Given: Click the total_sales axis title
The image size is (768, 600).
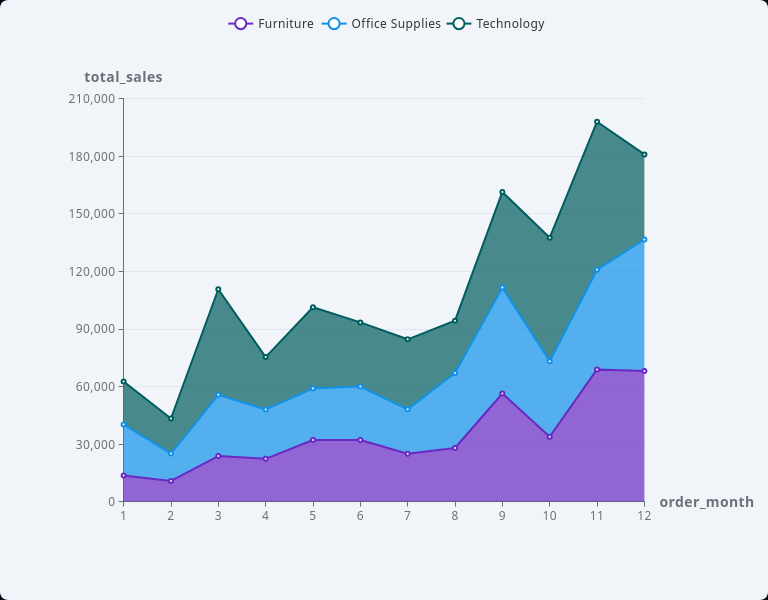Looking at the screenshot, I should [x=123, y=77].
